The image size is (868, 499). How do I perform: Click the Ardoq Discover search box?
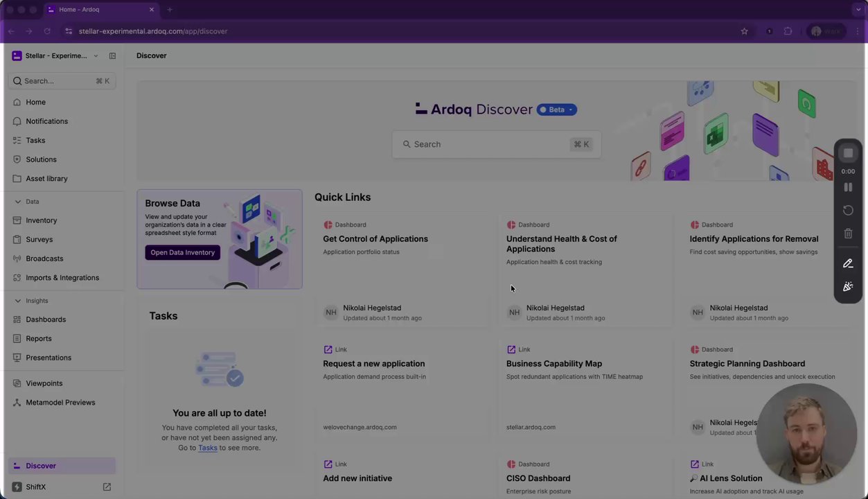pyautogui.click(x=496, y=144)
